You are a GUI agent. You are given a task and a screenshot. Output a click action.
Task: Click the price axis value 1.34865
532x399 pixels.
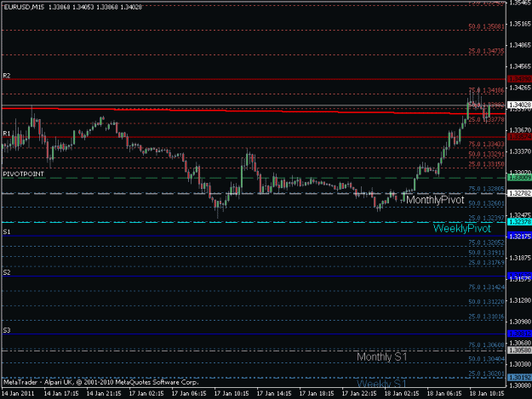(x=520, y=45)
